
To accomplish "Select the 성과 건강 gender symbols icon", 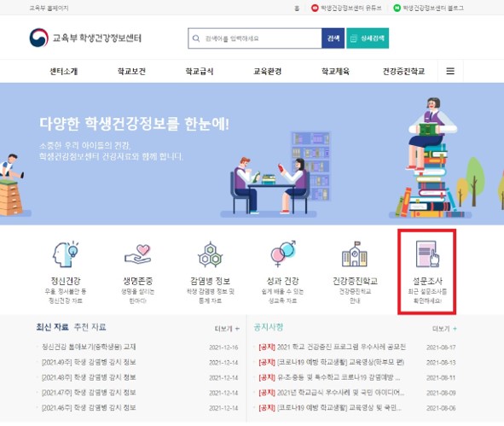I will (283, 254).
